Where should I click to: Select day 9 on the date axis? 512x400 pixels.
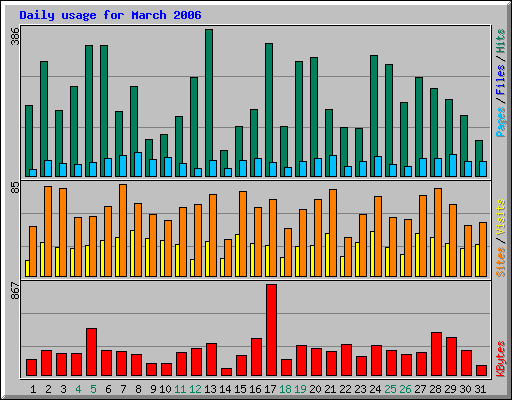153,389
